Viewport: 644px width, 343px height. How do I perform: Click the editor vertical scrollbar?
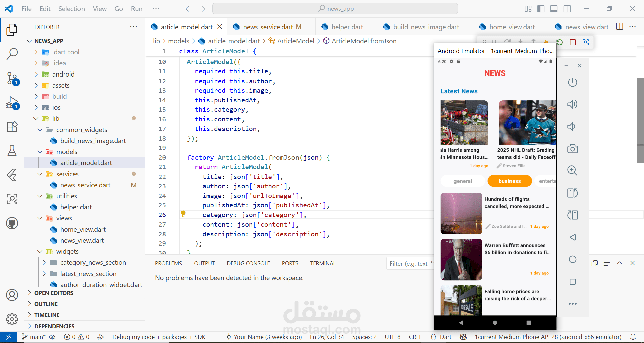(x=640, y=120)
